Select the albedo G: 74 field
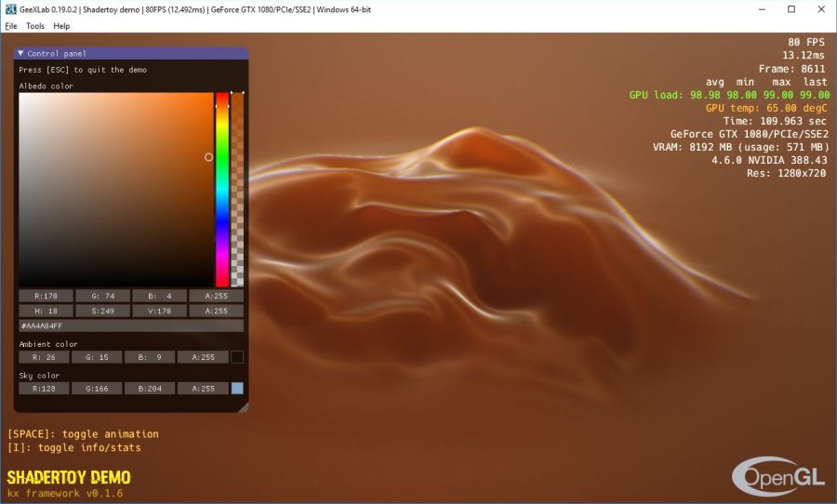837x504 pixels. pos(102,296)
